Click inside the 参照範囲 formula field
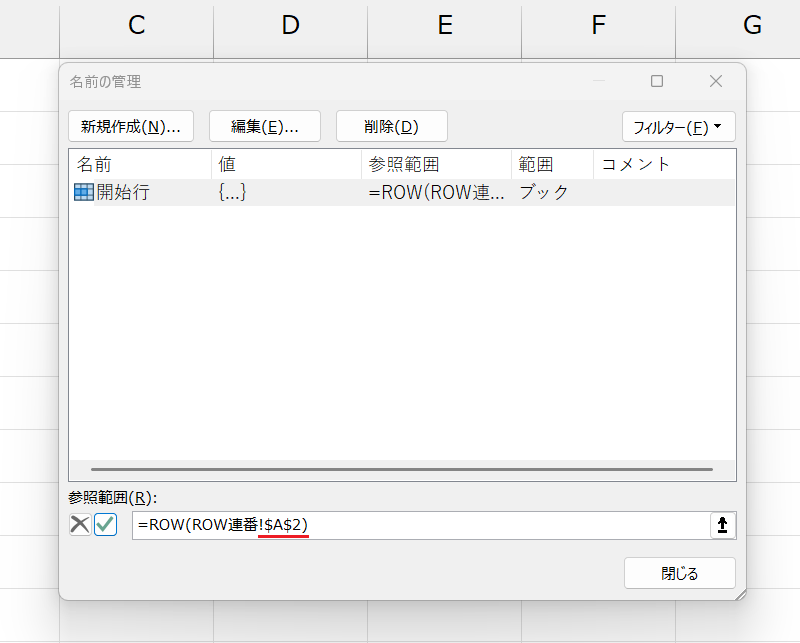Viewport: 800px width, 643px height. tap(400, 524)
